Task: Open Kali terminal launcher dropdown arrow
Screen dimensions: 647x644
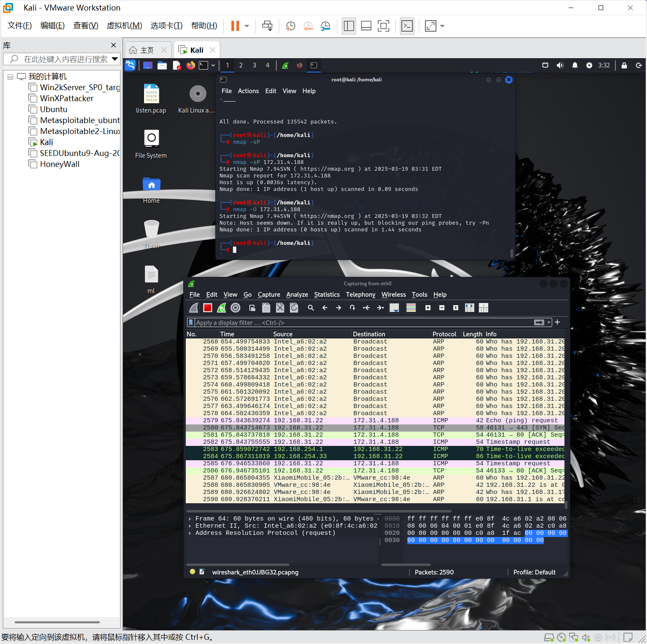Action: pos(213,65)
